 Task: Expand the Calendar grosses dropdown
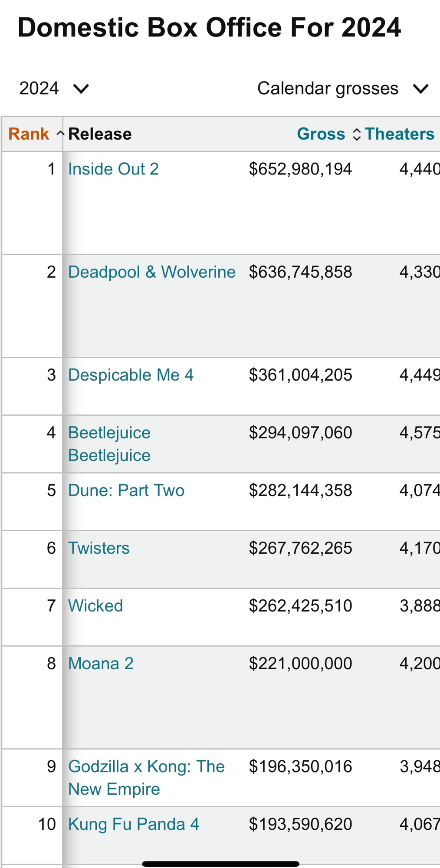[342, 89]
